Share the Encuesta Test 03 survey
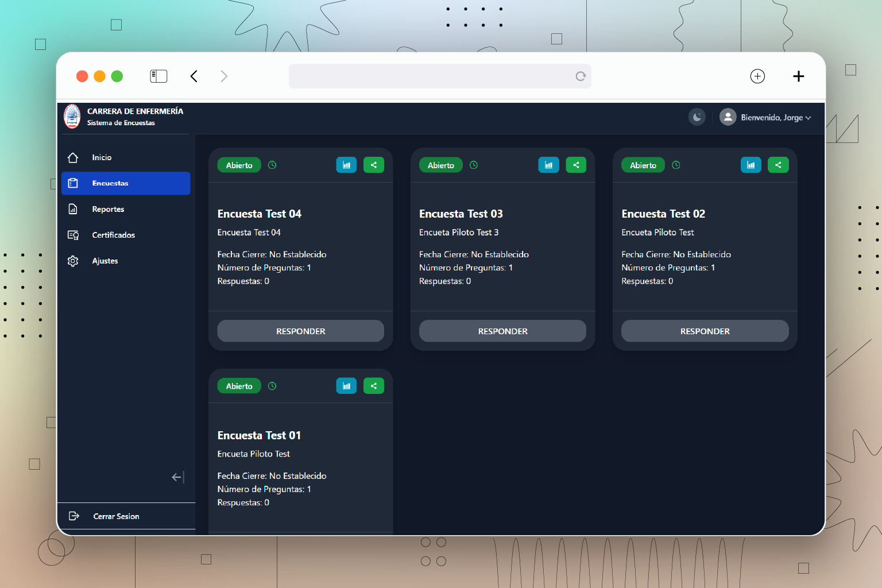 coord(576,165)
